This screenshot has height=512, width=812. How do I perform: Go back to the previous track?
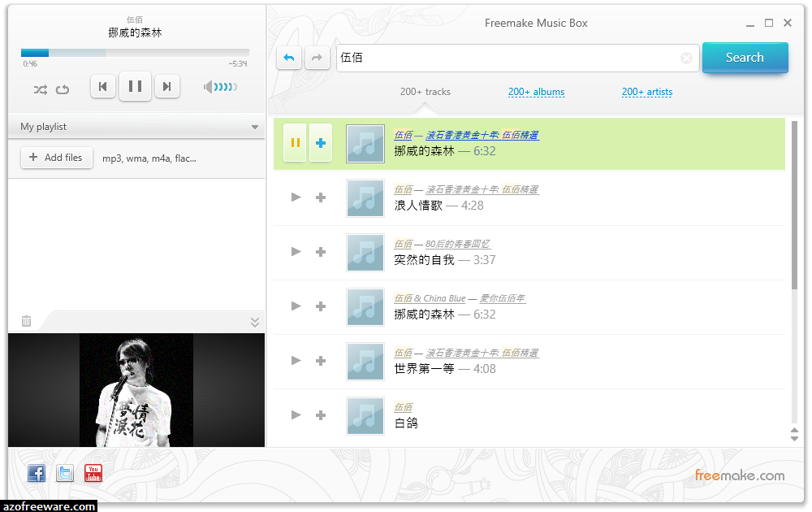[x=103, y=85]
